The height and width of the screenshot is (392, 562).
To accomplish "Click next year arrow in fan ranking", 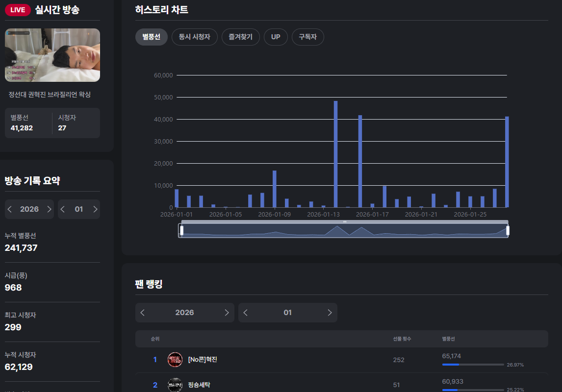I will 227,313.
